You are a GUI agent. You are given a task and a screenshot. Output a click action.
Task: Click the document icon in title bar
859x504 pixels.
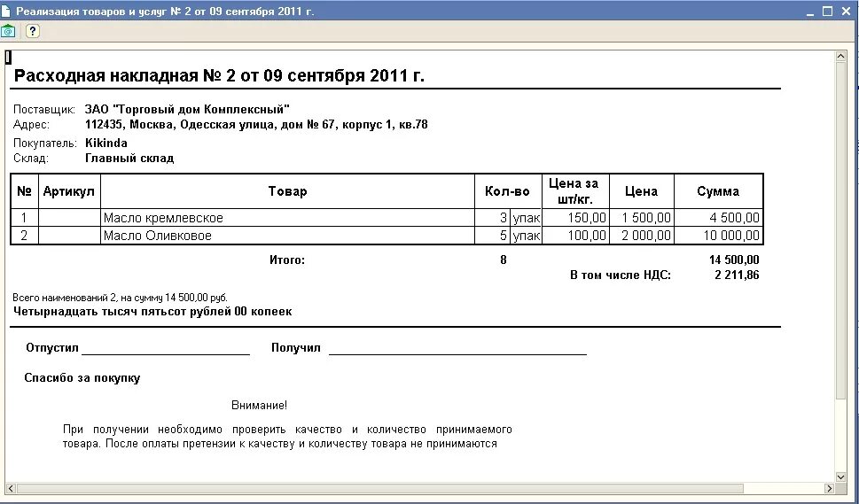(6, 11)
